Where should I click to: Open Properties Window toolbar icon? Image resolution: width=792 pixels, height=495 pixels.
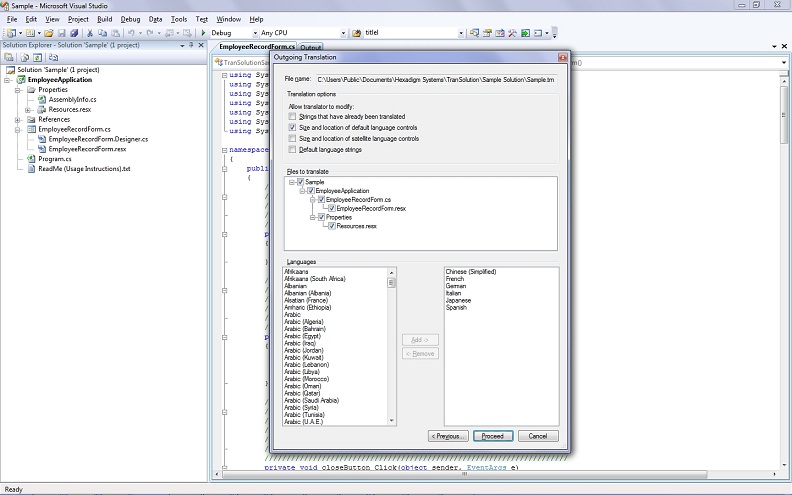pyautogui.click(x=487, y=33)
